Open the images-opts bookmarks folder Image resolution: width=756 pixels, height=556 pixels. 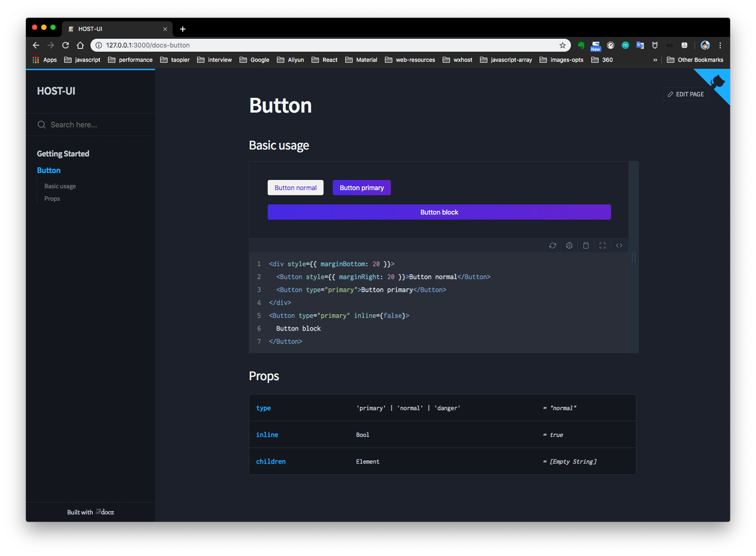pyautogui.click(x=561, y=60)
